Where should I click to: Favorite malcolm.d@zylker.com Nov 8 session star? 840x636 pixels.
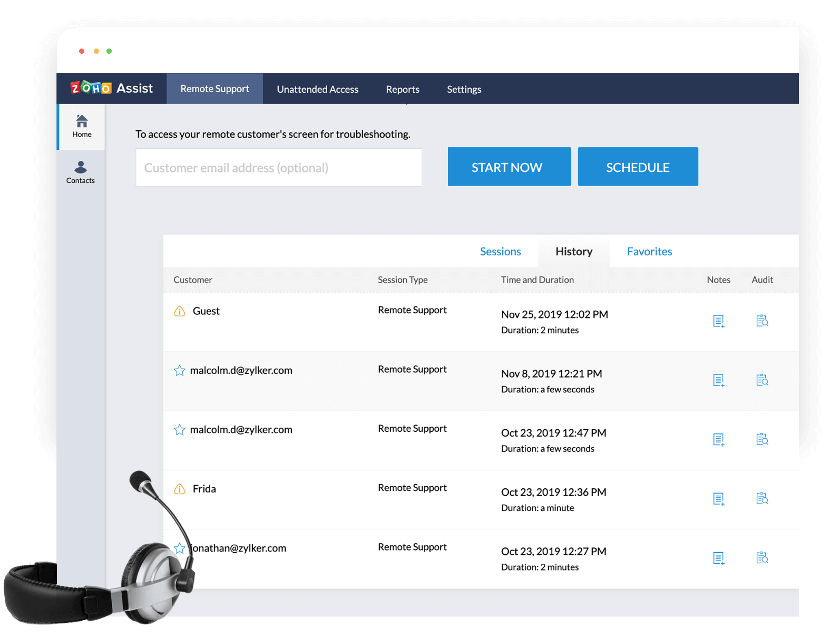click(180, 371)
